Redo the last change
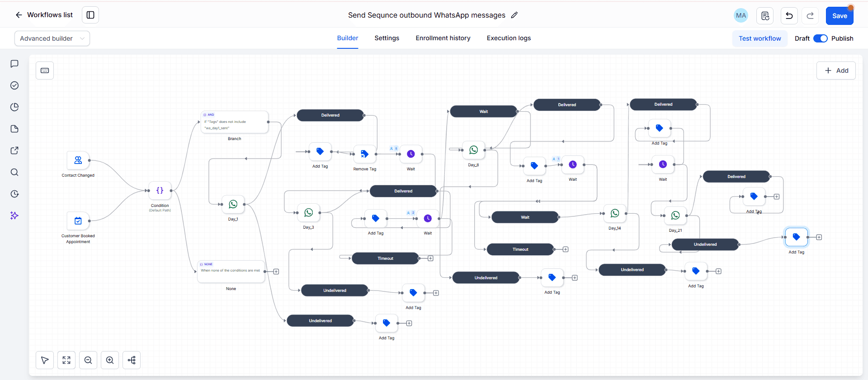This screenshot has height=380, width=868. [810, 16]
